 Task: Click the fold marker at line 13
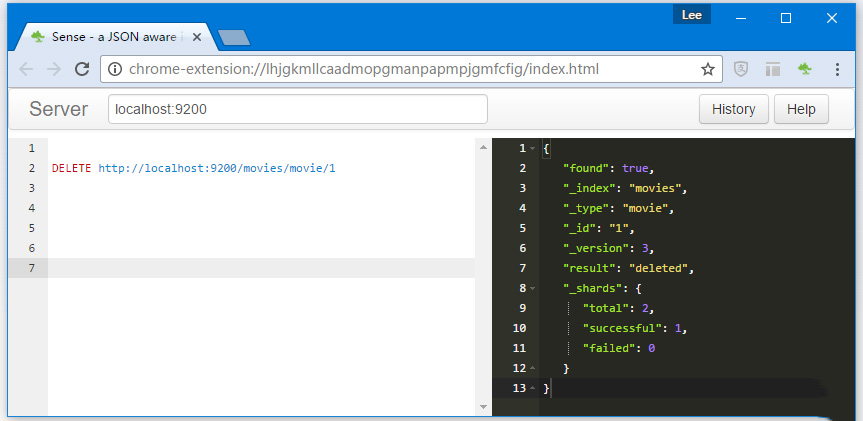(x=533, y=388)
